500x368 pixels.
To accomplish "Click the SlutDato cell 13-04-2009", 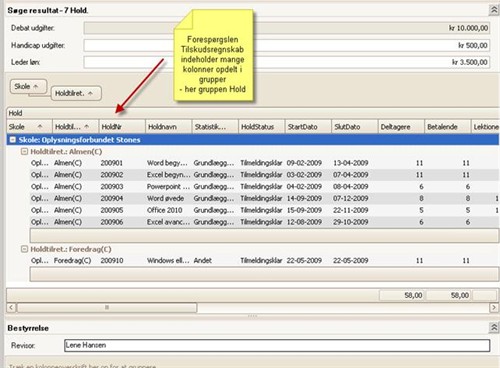I will click(x=351, y=163).
